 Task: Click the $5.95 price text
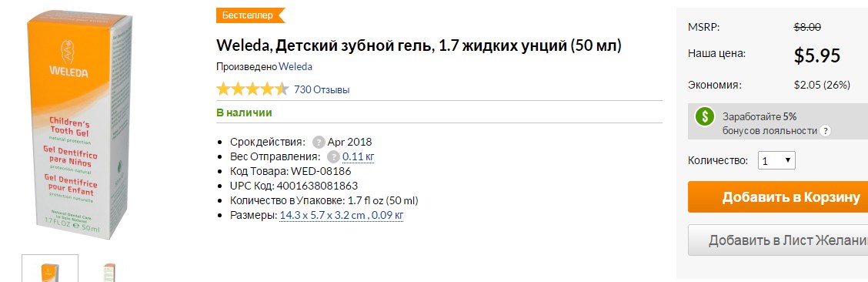click(x=817, y=55)
